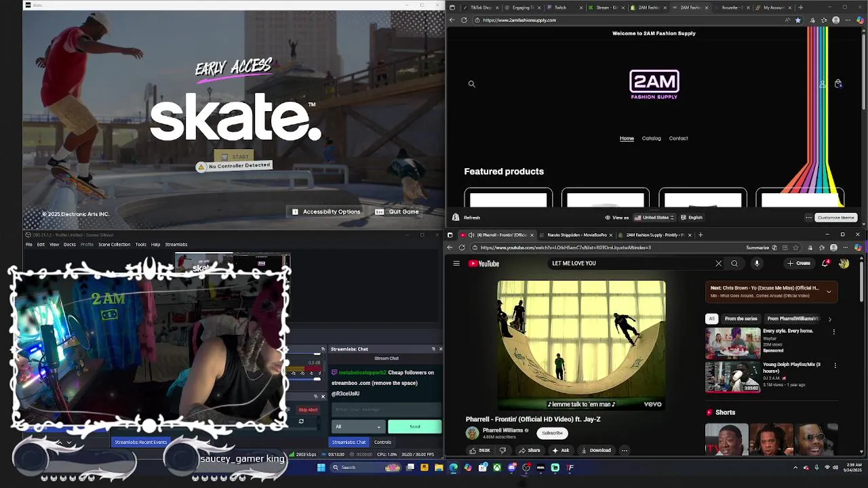Open options menu for Wayfair sponsored video
The height and width of the screenshot is (488, 868).
[833, 332]
